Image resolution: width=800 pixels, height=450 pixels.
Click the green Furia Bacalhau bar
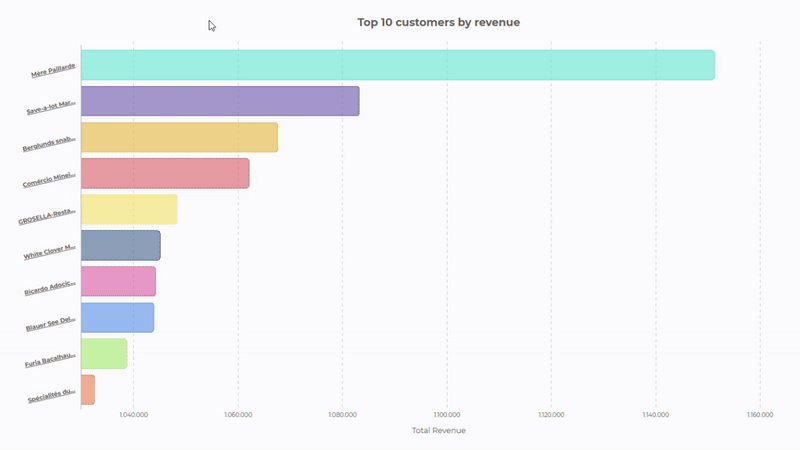point(104,353)
